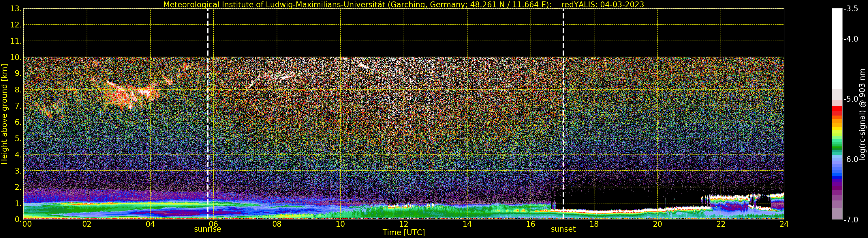Click the time axis tick '18'
Viewport: 868px width, 238px height.
594,224
